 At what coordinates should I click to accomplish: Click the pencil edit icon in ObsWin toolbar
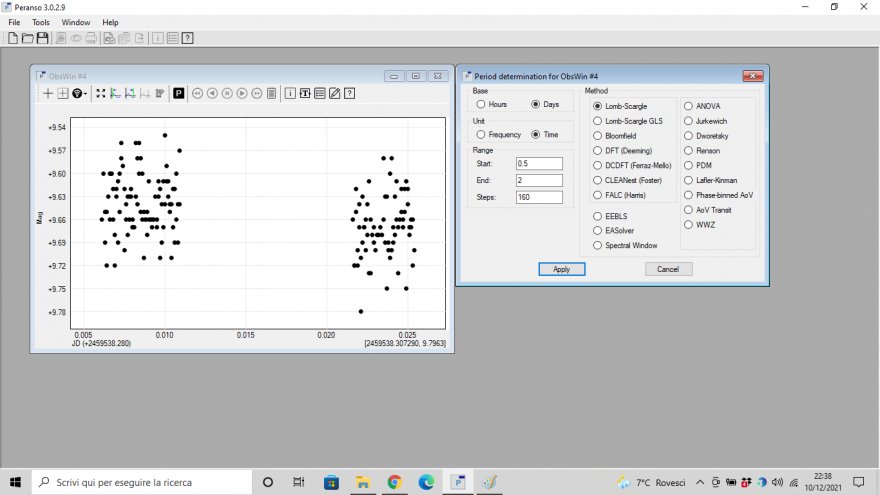click(334, 93)
